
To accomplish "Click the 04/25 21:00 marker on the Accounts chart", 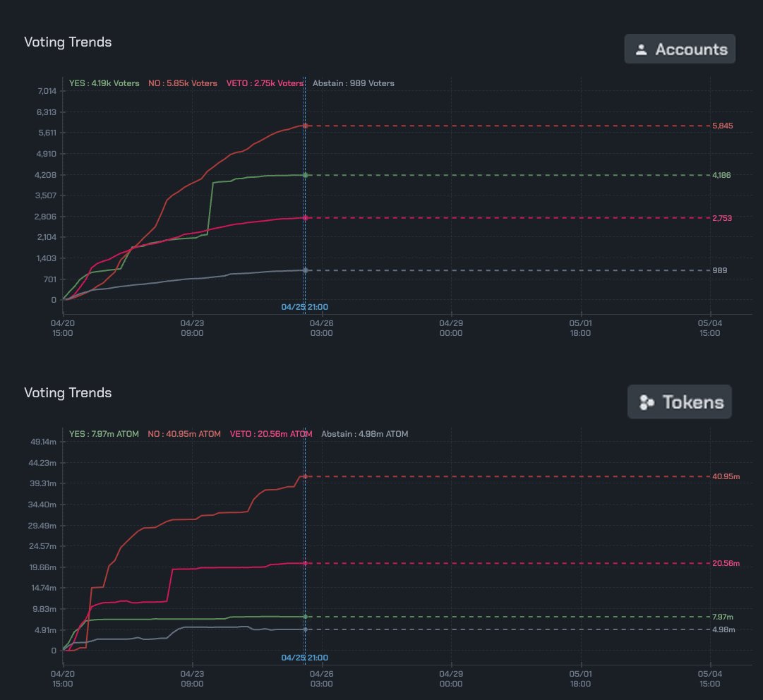I will (304, 306).
